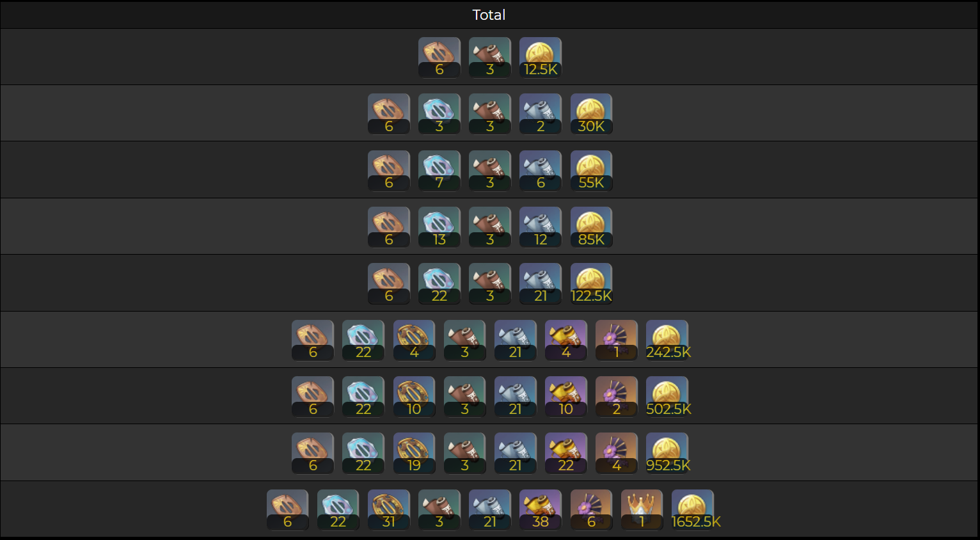Select the yellow watering can icon labeled 10
The width and height of the screenshot is (980, 540).
(x=565, y=397)
